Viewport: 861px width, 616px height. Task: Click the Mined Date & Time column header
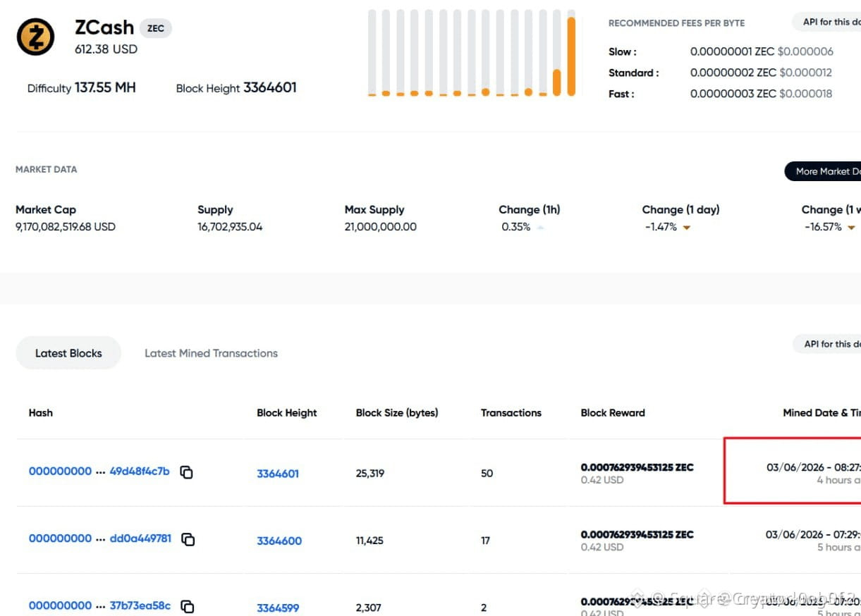pyautogui.click(x=822, y=413)
